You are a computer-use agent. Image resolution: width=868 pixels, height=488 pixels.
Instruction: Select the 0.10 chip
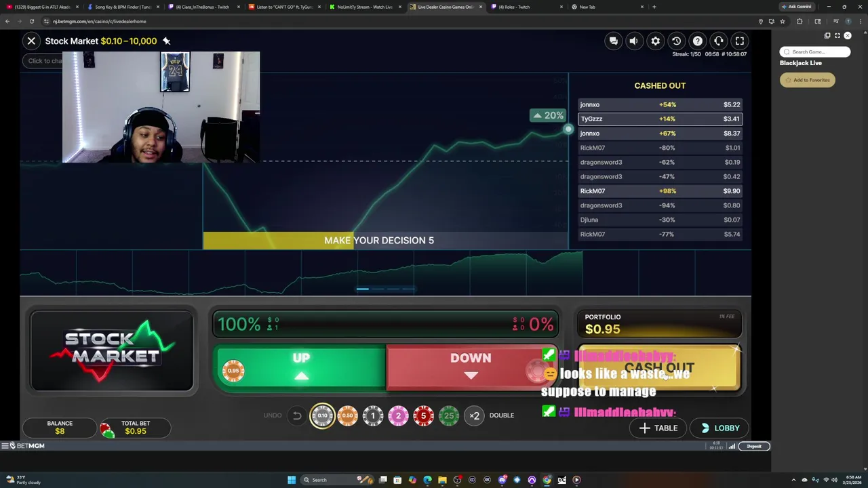coord(322,415)
